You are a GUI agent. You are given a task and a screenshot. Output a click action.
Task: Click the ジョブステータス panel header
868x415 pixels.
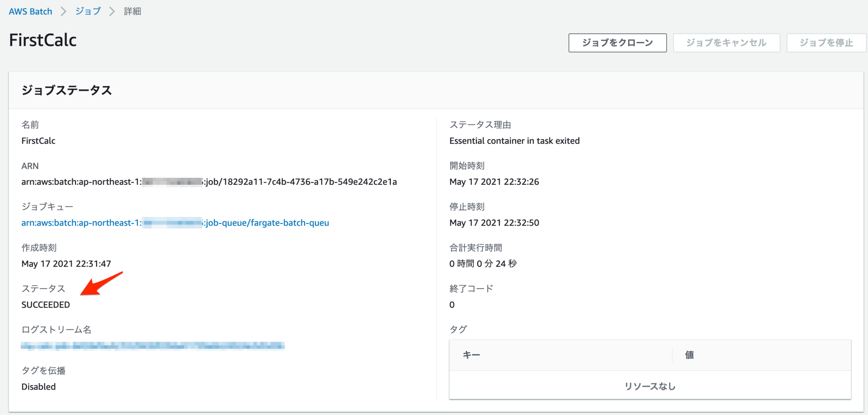67,90
